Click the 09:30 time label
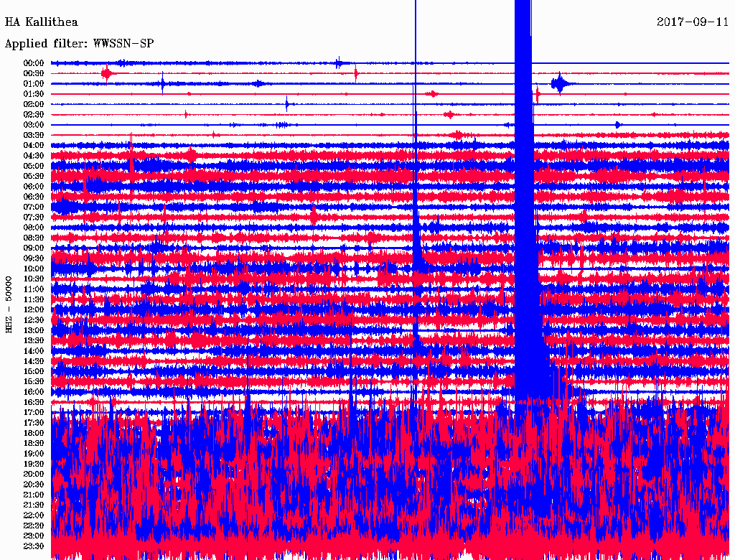The width and height of the screenshot is (735, 560). 34,258
